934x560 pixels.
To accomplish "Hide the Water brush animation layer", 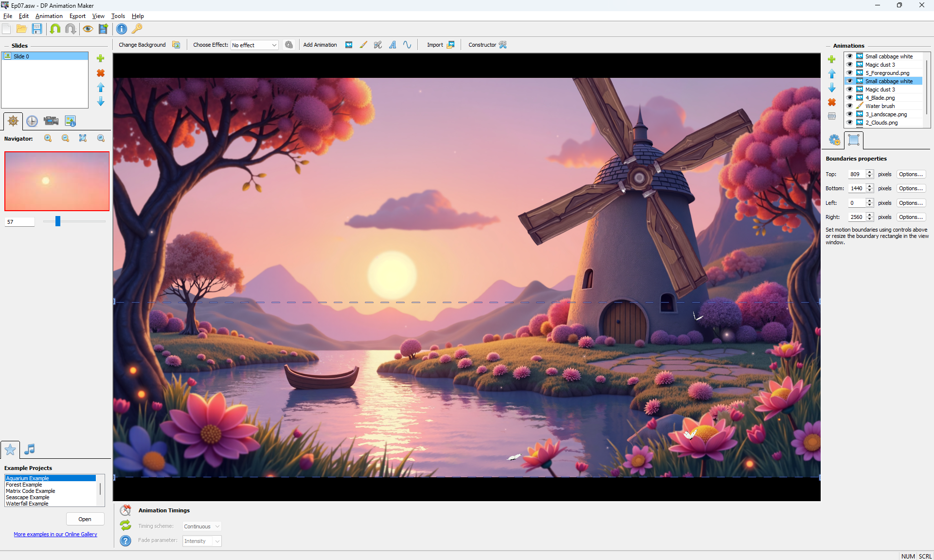I will [x=849, y=106].
